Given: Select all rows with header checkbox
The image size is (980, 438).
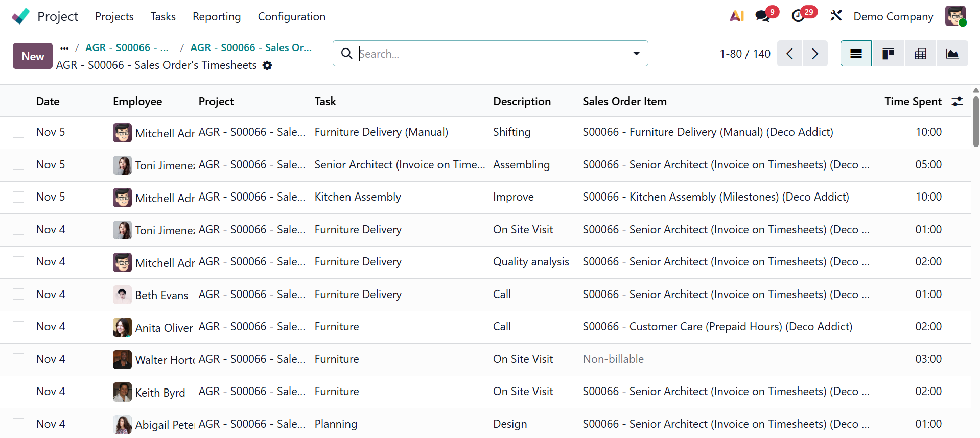Looking at the screenshot, I should [18, 101].
